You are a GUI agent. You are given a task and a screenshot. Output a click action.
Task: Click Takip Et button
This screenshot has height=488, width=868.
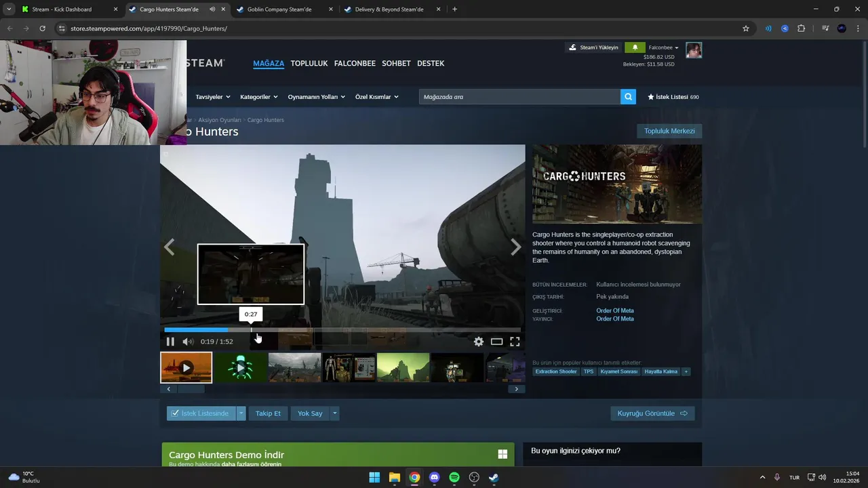pos(268,413)
